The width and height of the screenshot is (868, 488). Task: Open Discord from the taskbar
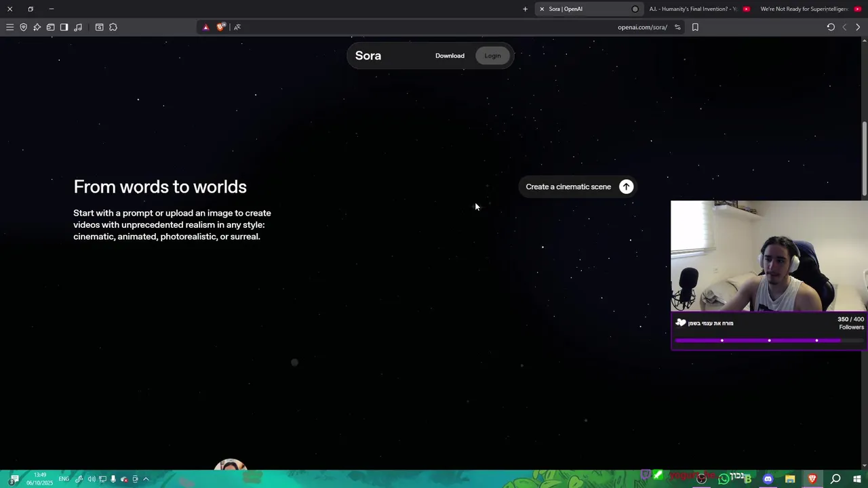pyautogui.click(x=768, y=479)
